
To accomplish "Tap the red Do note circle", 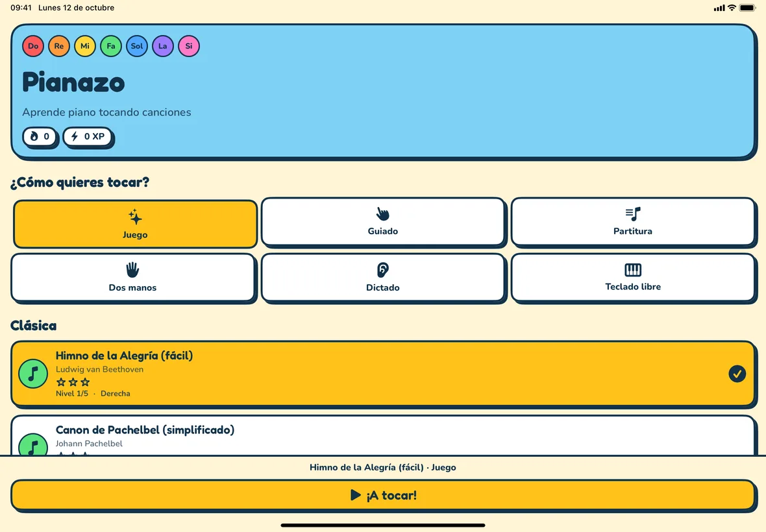I will (x=33, y=46).
